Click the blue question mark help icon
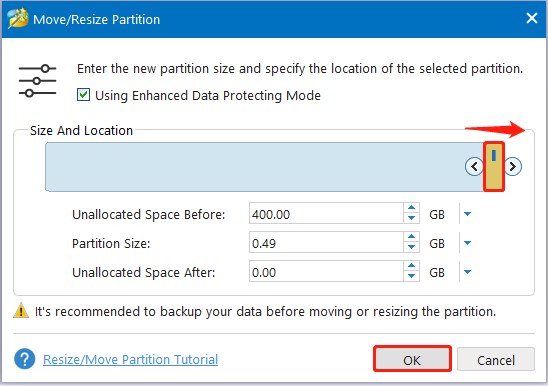The width and height of the screenshot is (548, 386). coord(24,359)
